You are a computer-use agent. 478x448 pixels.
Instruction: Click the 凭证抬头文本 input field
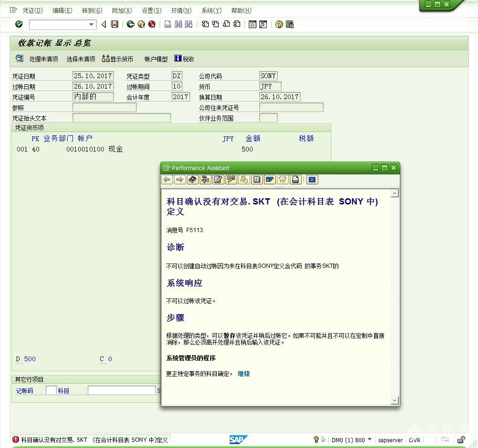pyautogui.click(x=122, y=118)
